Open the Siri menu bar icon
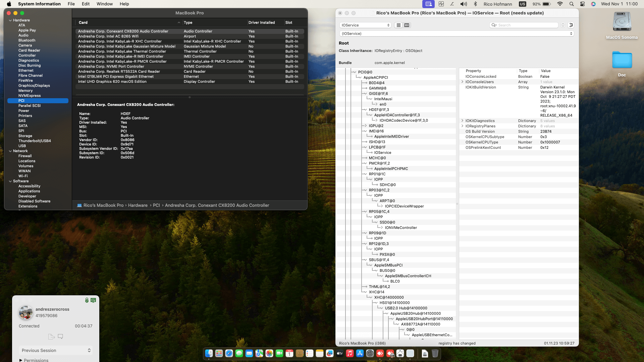The width and height of the screenshot is (644, 362). click(x=593, y=4)
